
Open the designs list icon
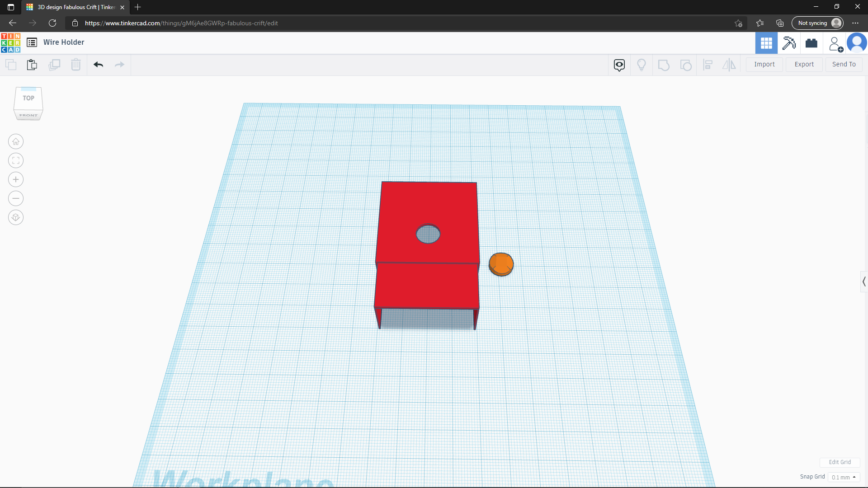[32, 42]
